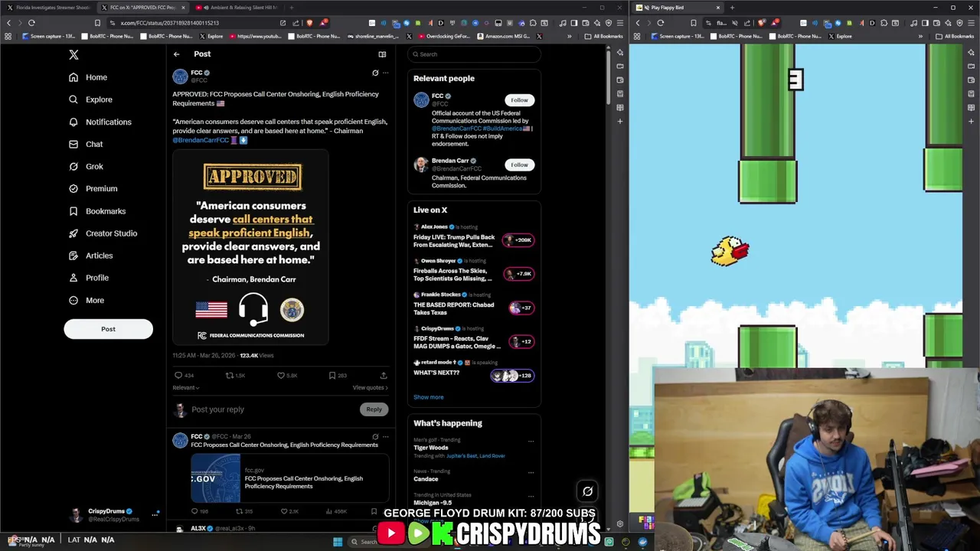Click Show more under Live on X
The width and height of the screenshot is (980, 551).
[x=428, y=397]
